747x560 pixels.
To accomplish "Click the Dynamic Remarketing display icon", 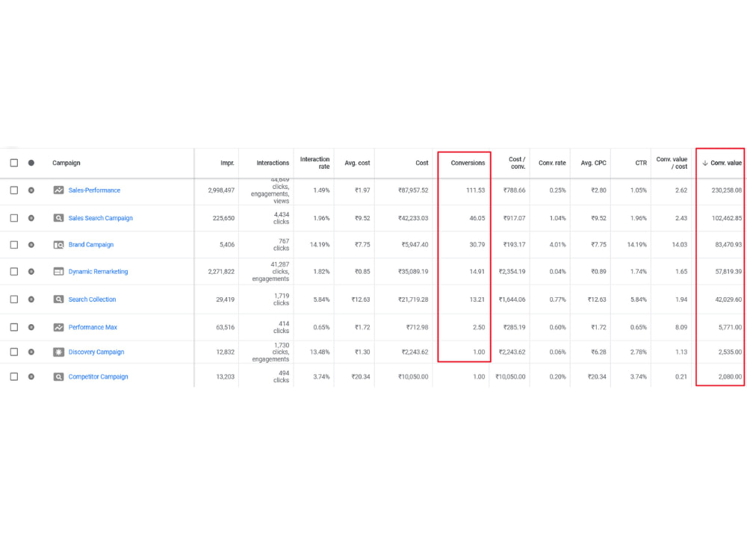I will click(x=58, y=272).
